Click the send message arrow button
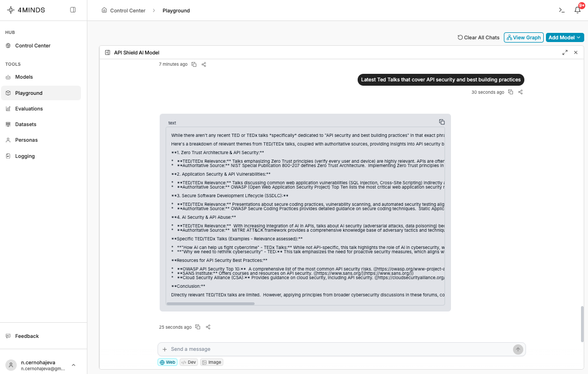 [x=518, y=349]
